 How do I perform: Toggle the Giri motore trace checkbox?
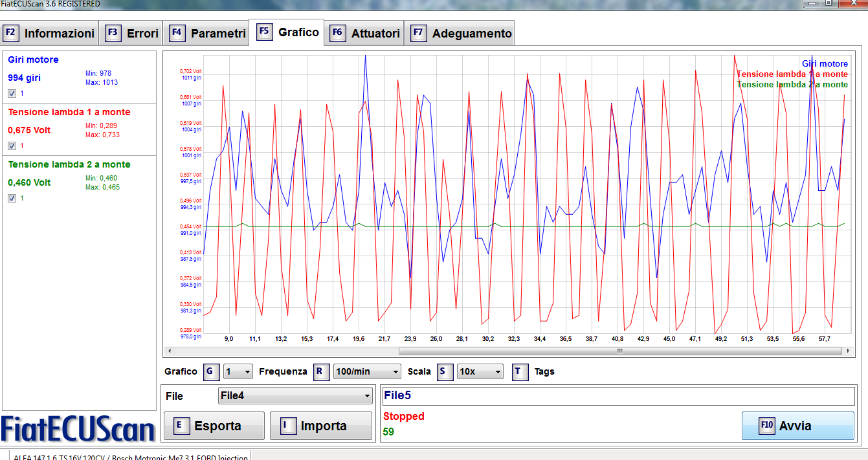pyautogui.click(x=12, y=93)
